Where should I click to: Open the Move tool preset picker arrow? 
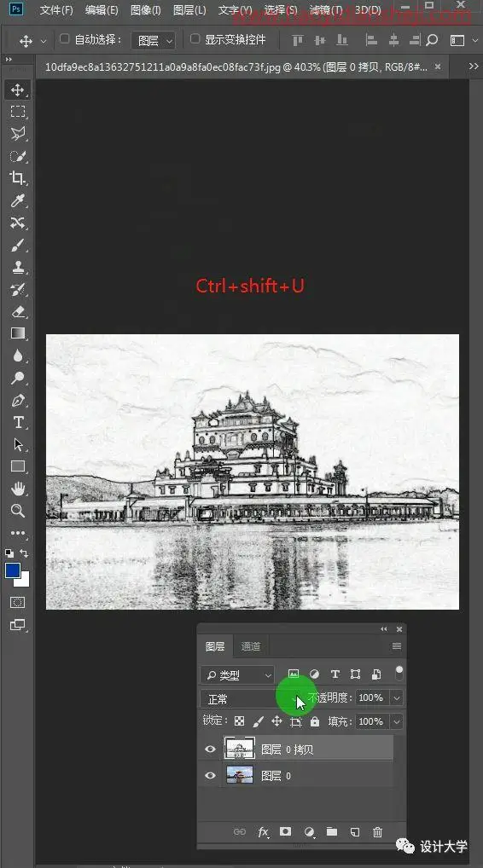point(44,41)
